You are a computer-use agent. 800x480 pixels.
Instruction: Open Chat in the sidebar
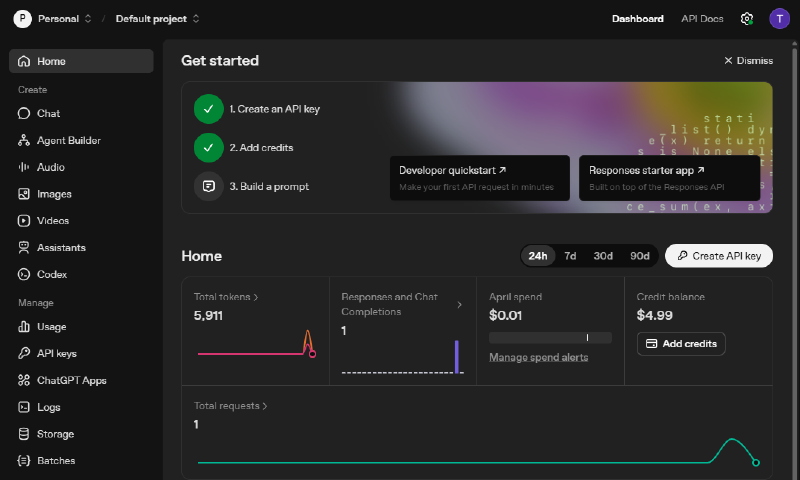click(x=81, y=113)
